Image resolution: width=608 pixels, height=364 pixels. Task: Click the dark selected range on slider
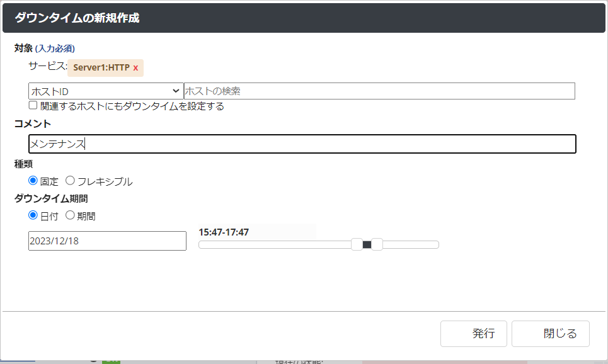click(x=367, y=244)
